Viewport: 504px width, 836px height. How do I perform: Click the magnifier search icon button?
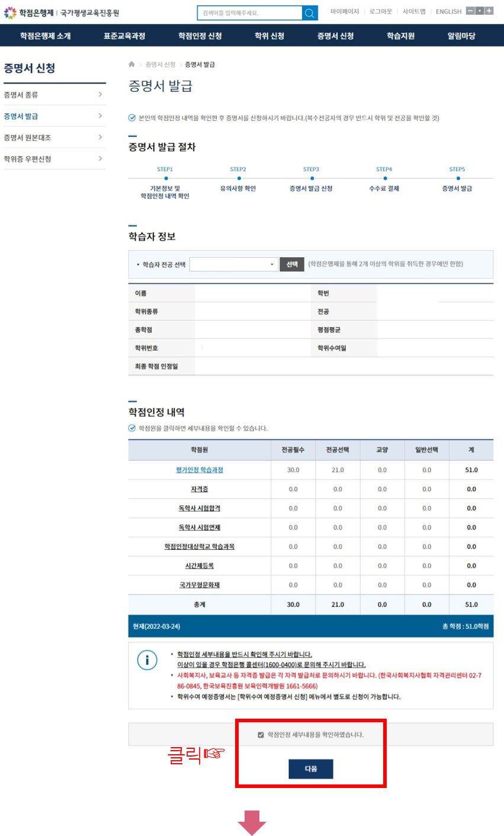click(x=310, y=13)
